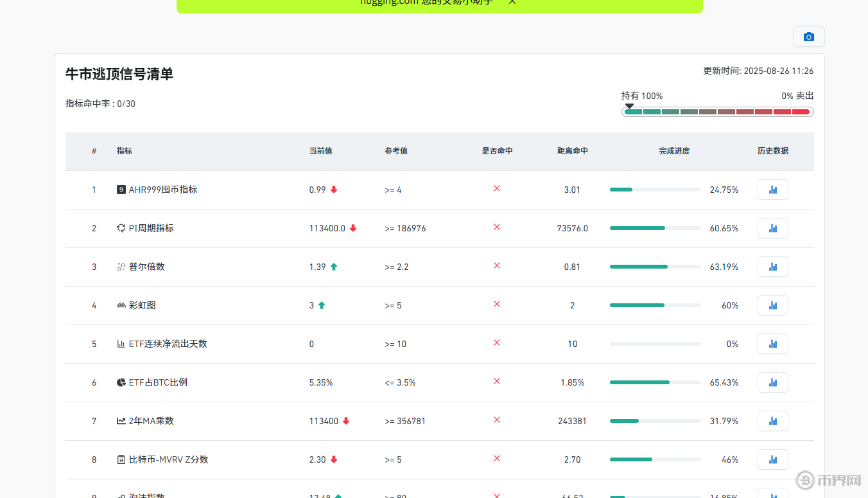Close the green notification banner
The height and width of the screenshot is (498, 868).
tap(512, 2)
